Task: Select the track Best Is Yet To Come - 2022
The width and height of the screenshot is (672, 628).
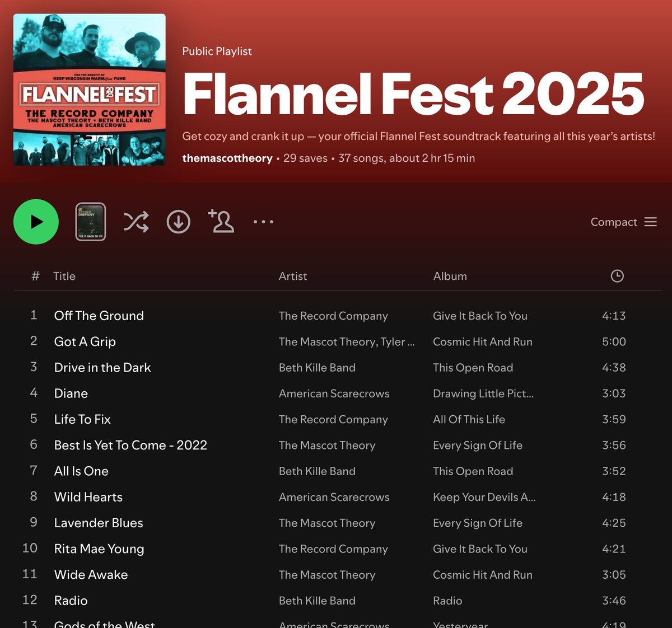Action: (x=130, y=445)
